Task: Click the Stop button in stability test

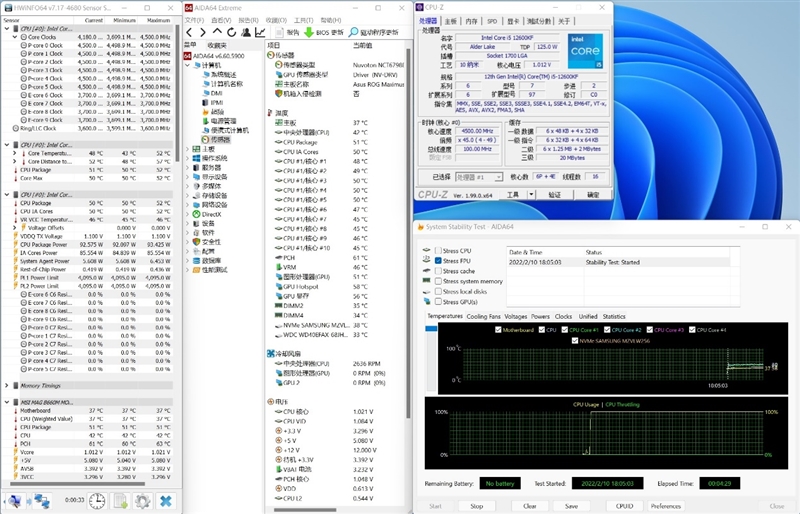Action: [477, 506]
